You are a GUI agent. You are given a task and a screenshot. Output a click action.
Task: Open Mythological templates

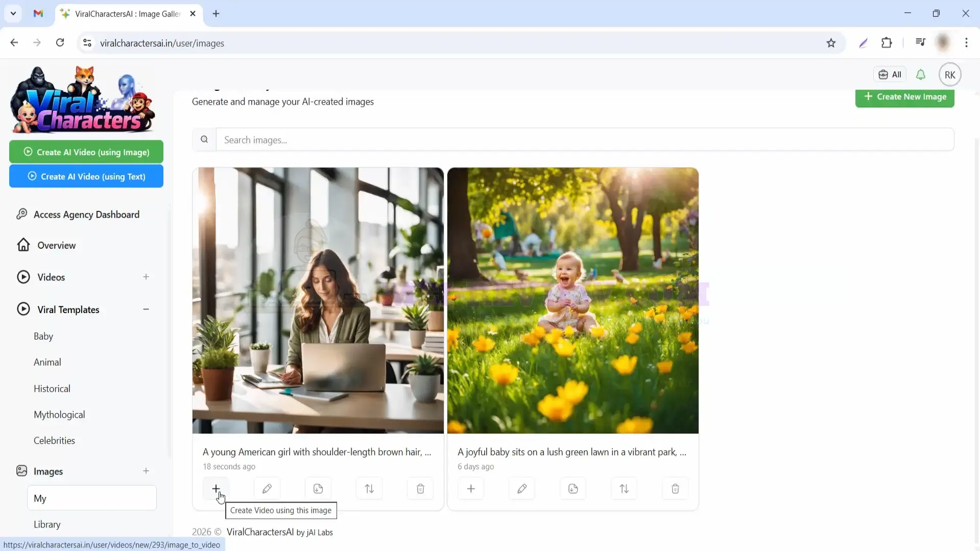tap(59, 415)
